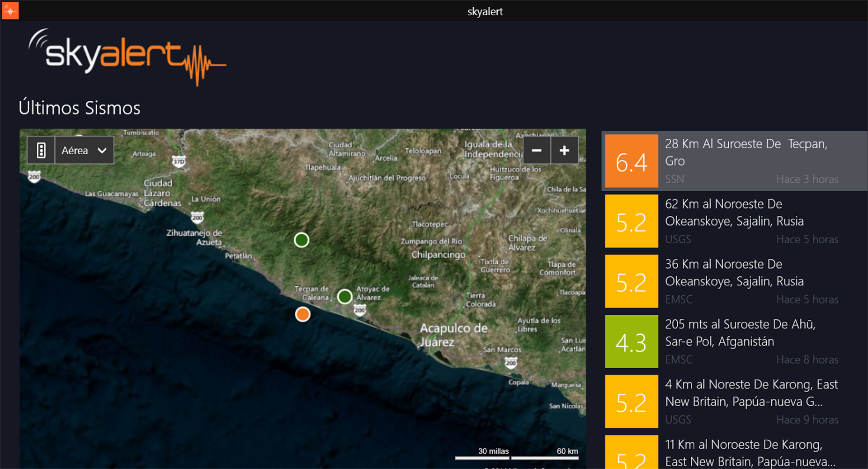Click the orange earthquake epicenter marker
Screen dimensions: 868x469
(x=302, y=314)
